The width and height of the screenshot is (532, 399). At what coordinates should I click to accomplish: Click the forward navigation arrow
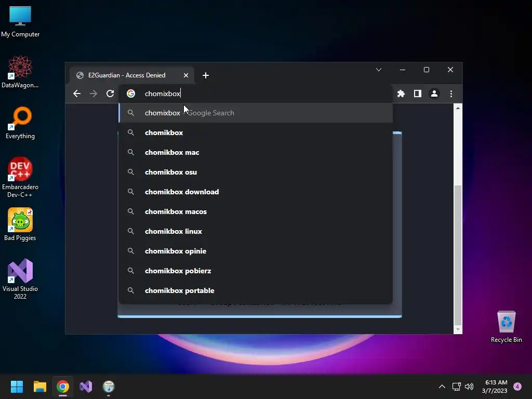(x=94, y=94)
